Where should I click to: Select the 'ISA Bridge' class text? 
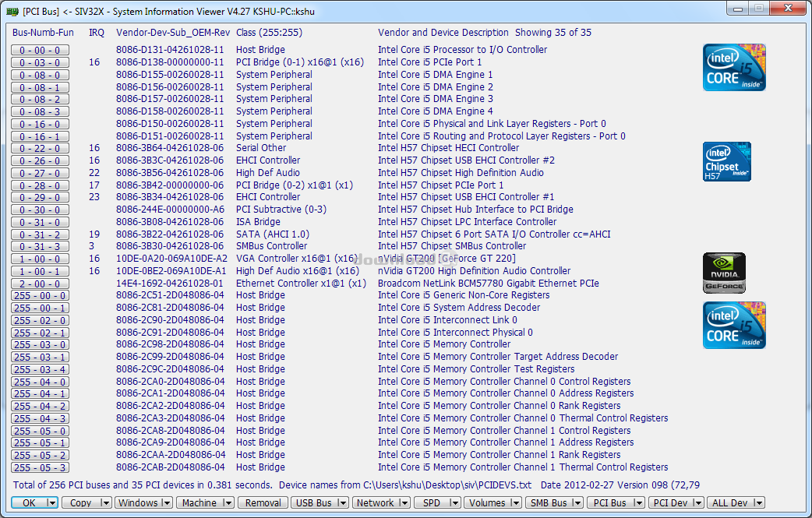[x=258, y=221]
